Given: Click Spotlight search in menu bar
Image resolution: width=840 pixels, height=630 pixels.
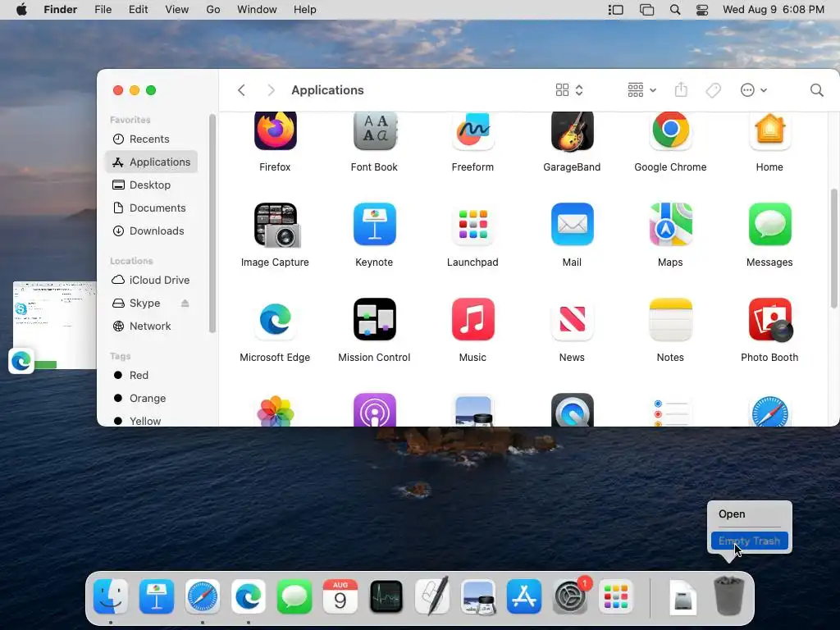Looking at the screenshot, I should point(675,10).
